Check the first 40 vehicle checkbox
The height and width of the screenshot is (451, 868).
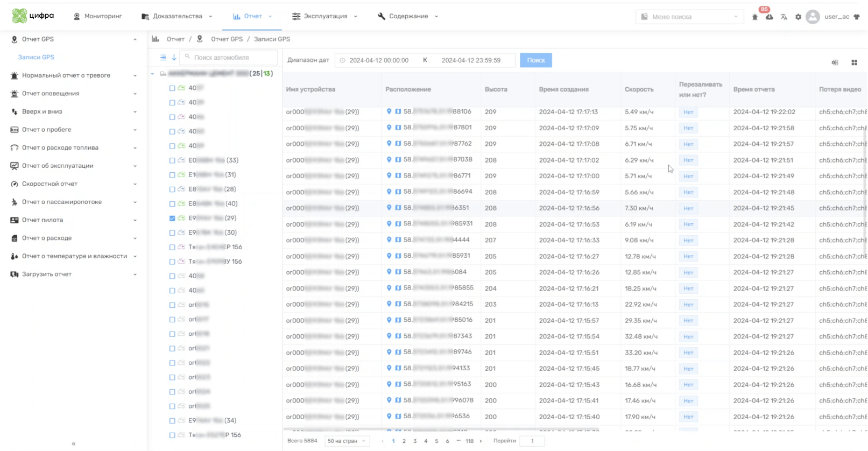pyautogui.click(x=172, y=88)
